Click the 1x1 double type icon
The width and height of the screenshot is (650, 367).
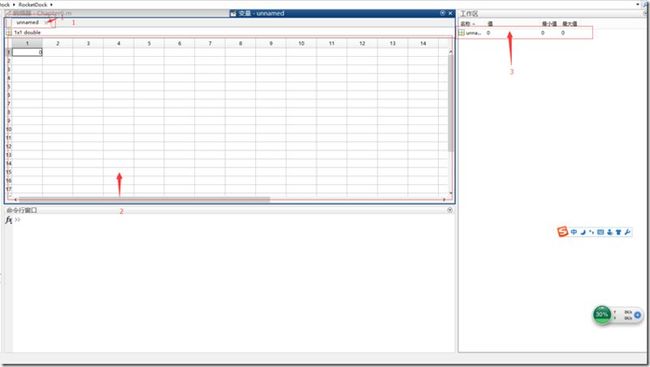pos(9,32)
